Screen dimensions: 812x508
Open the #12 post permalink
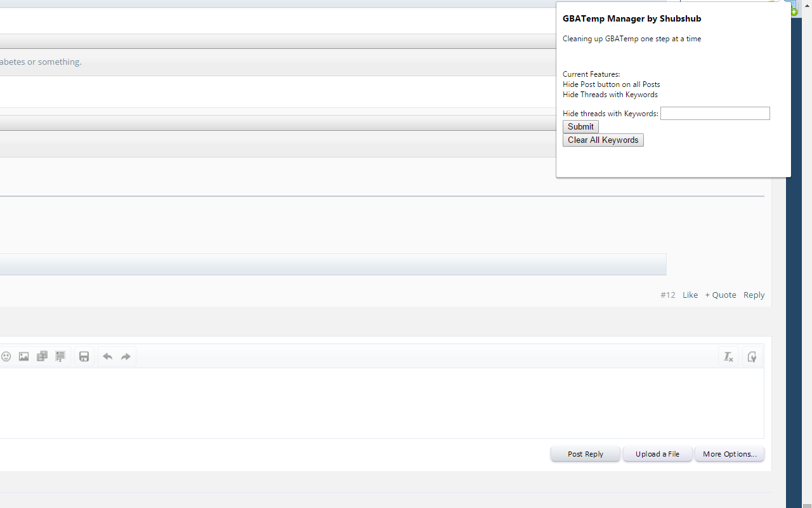tap(667, 295)
